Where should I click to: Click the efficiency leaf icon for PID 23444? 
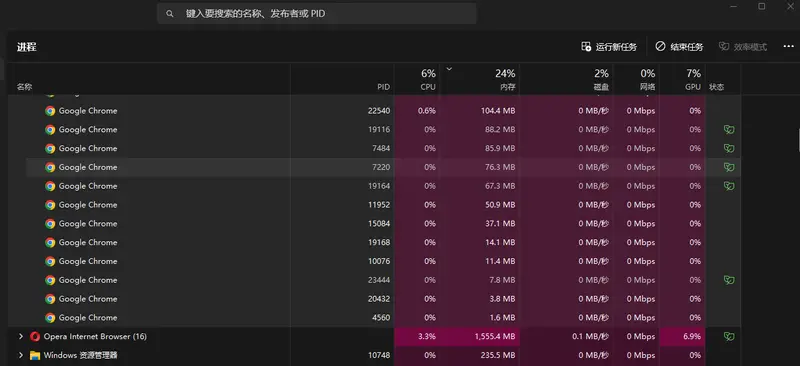click(729, 280)
